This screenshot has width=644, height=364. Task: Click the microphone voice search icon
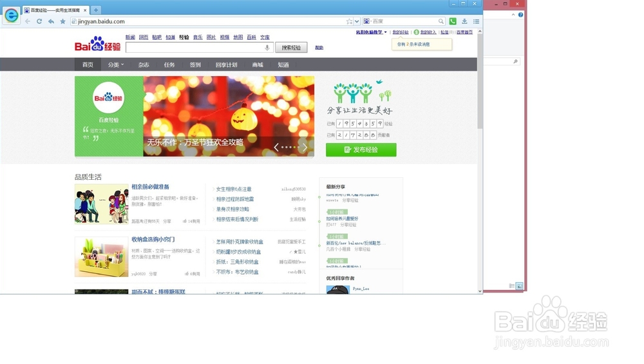point(267,48)
